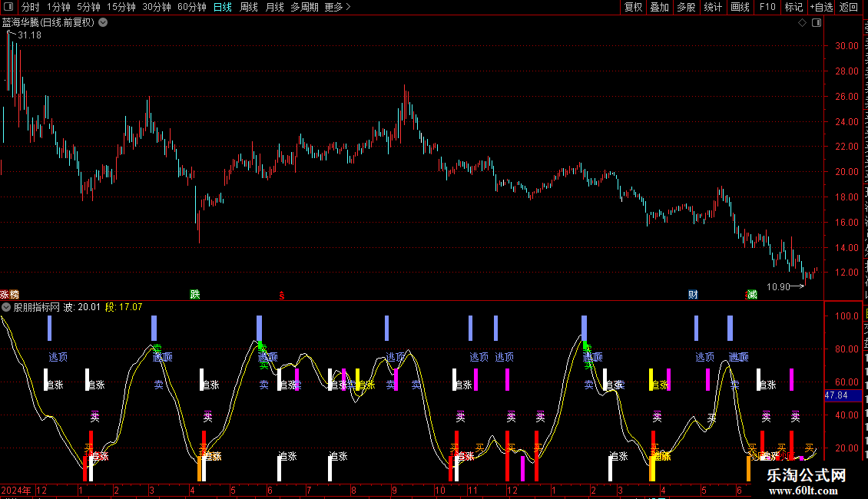Open the 多股 multi-stock button
The height and width of the screenshot is (499, 868).
(686, 7)
